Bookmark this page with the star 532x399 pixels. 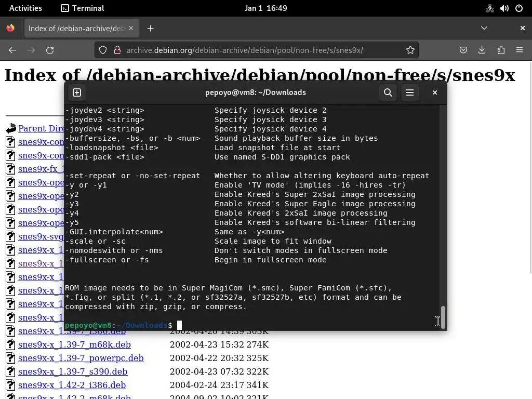coord(410,50)
